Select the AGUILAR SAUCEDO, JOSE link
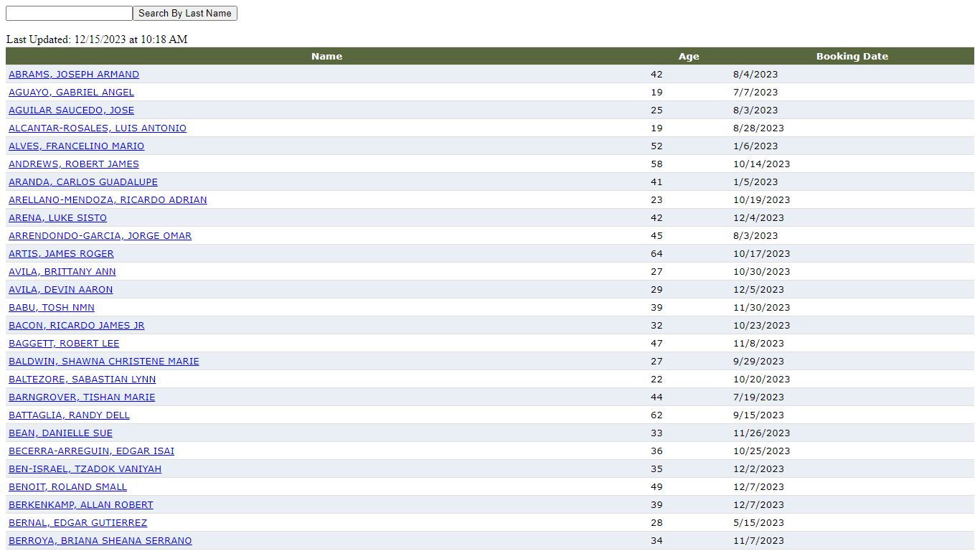This screenshot has height=551, width=980. [x=71, y=110]
